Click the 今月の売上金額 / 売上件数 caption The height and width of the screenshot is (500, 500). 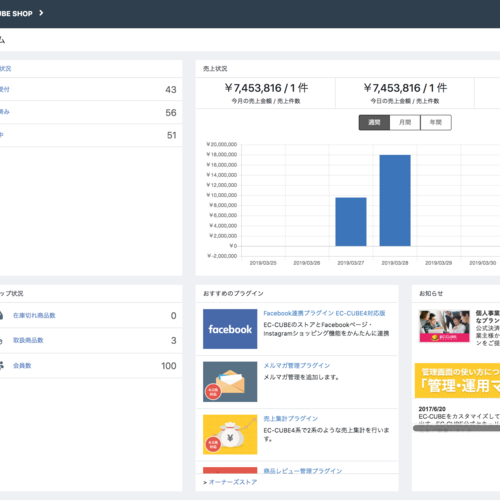pyautogui.click(x=266, y=101)
